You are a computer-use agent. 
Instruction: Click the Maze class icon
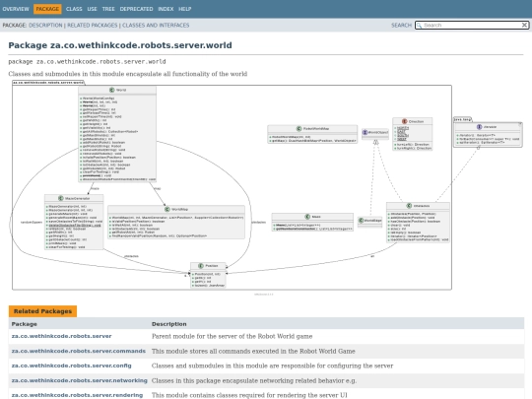point(307,217)
